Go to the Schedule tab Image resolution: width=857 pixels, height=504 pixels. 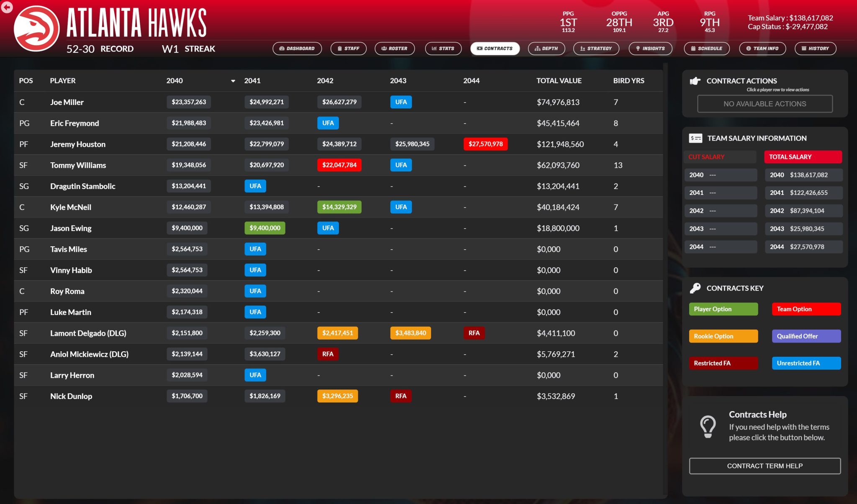tap(706, 49)
